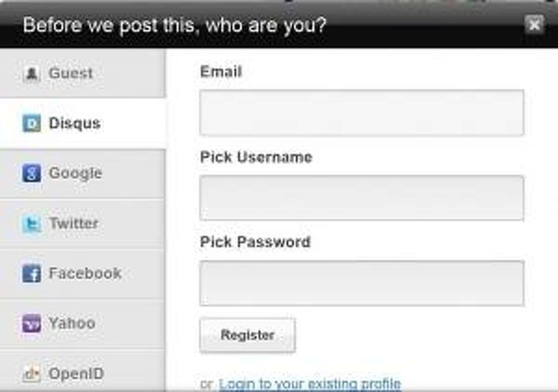This screenshot has height=392, width=558.
Task: Focus the Pick Username field
Action: (x=362, y=198)
